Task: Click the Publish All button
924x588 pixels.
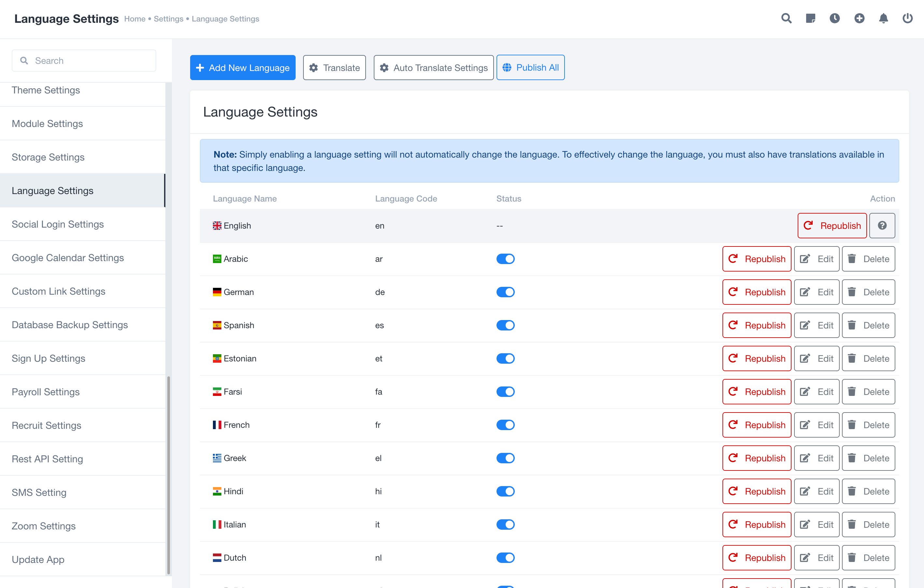Action: click(530, 68)
